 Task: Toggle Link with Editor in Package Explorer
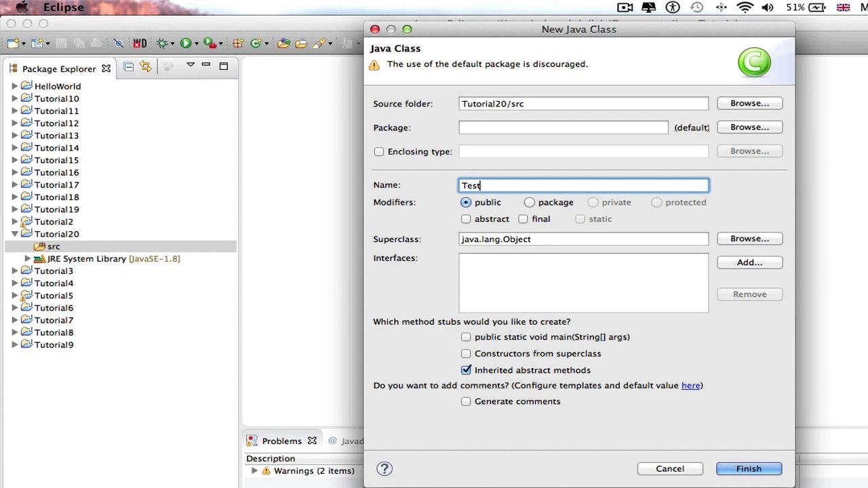pyautogui.click(x=145, y=66)
